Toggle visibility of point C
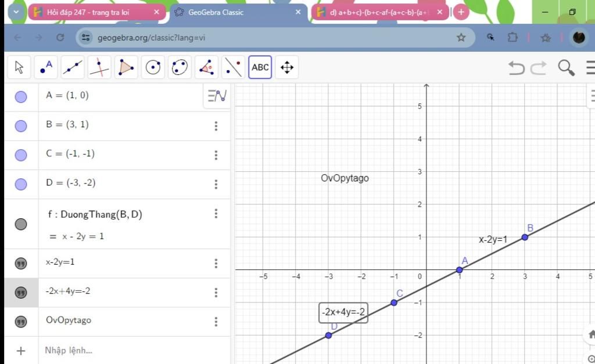Image resolution: width=595 pixels, height=364 pixels. coord(21,155)
